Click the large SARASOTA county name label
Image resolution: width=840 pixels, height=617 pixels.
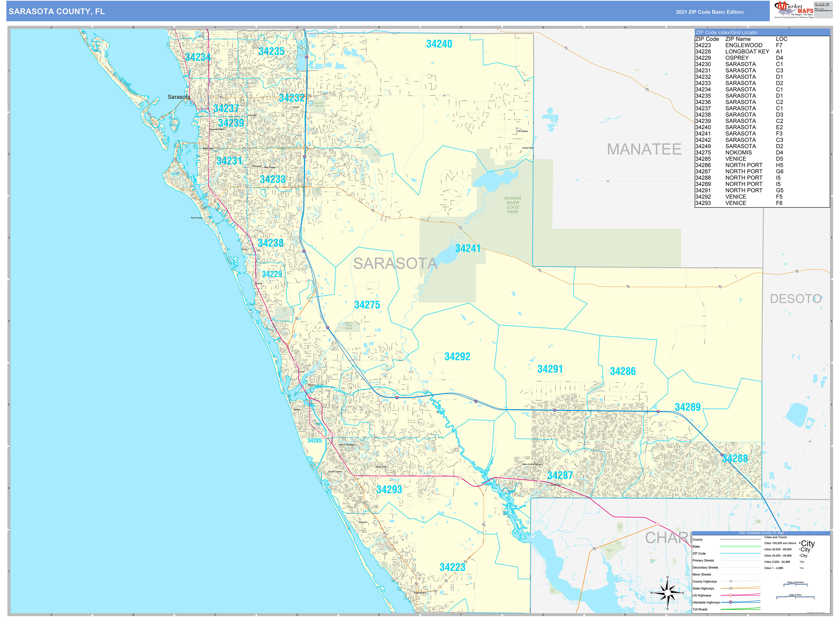point(395,263)
